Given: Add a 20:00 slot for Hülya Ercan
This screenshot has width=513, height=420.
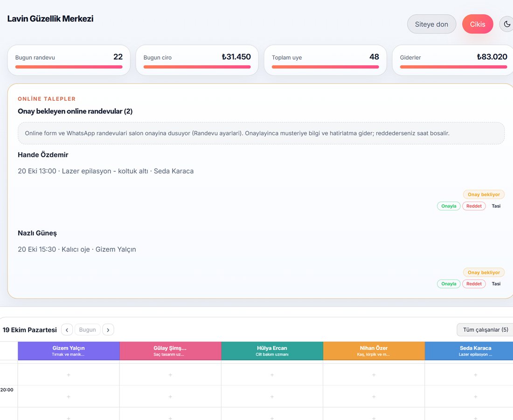Looking at the screenshot, I should click(272, 397).
